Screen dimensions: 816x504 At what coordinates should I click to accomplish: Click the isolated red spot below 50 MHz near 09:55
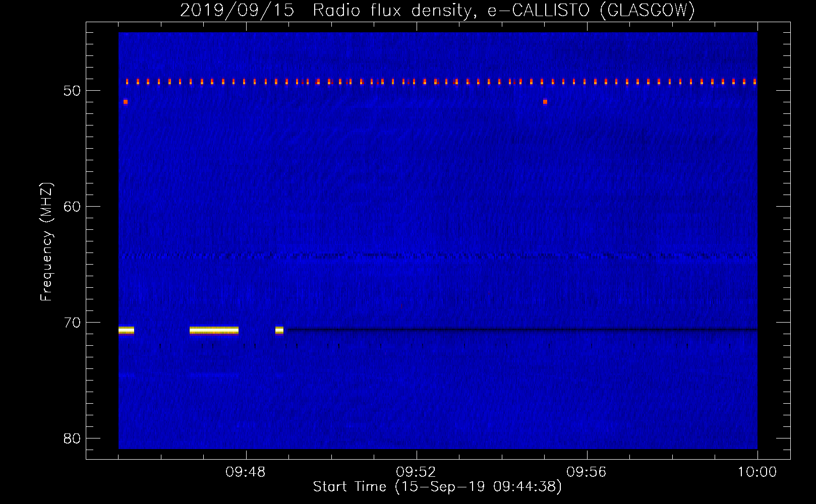pos(545,102)
